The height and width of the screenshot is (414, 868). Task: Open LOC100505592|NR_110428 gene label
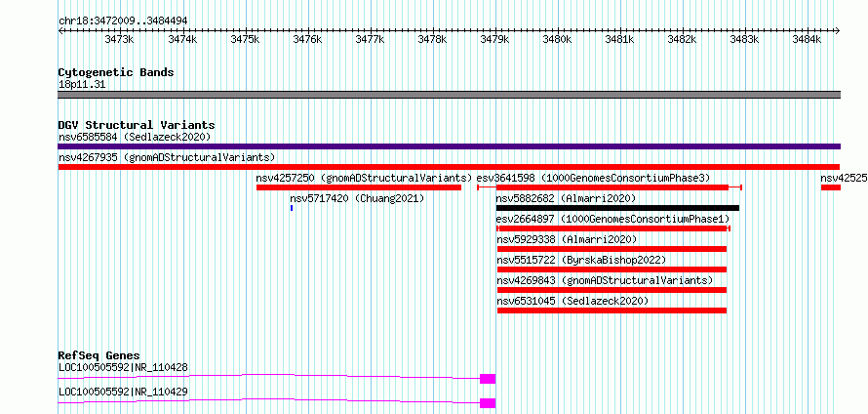coord(123,367)
